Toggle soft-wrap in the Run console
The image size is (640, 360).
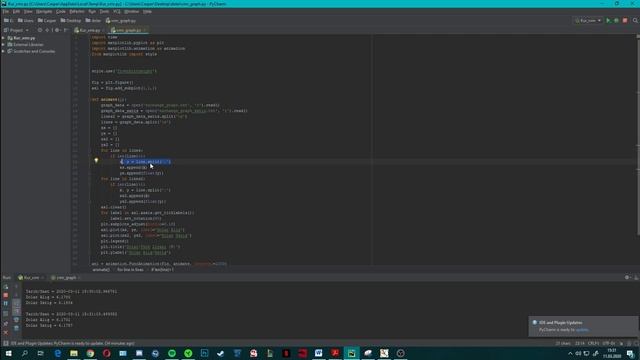16,303
